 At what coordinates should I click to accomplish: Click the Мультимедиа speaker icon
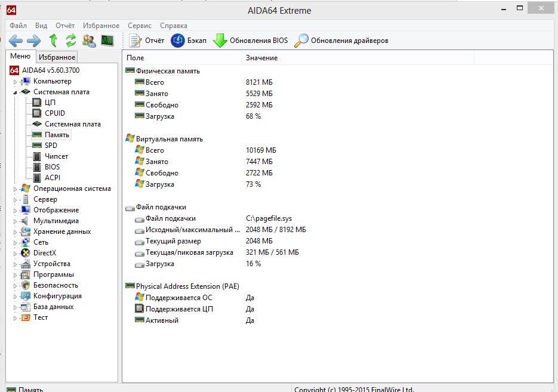point(24,221)
